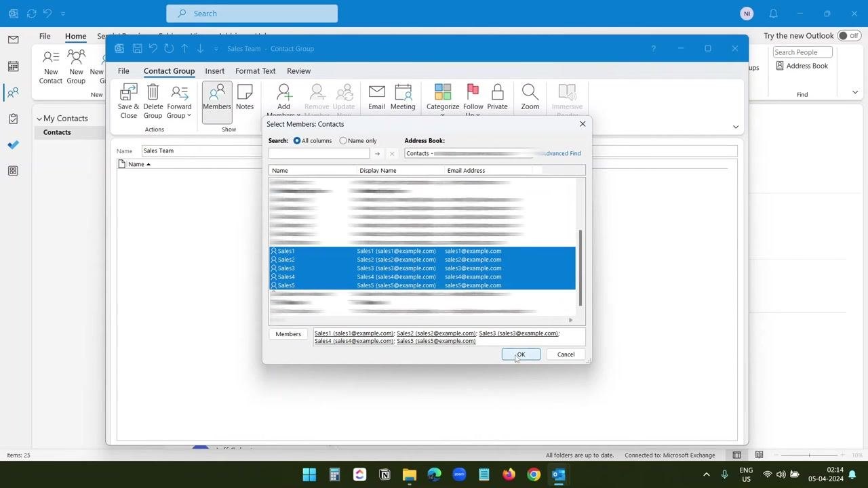Select the Name only search option

(358, 141)
